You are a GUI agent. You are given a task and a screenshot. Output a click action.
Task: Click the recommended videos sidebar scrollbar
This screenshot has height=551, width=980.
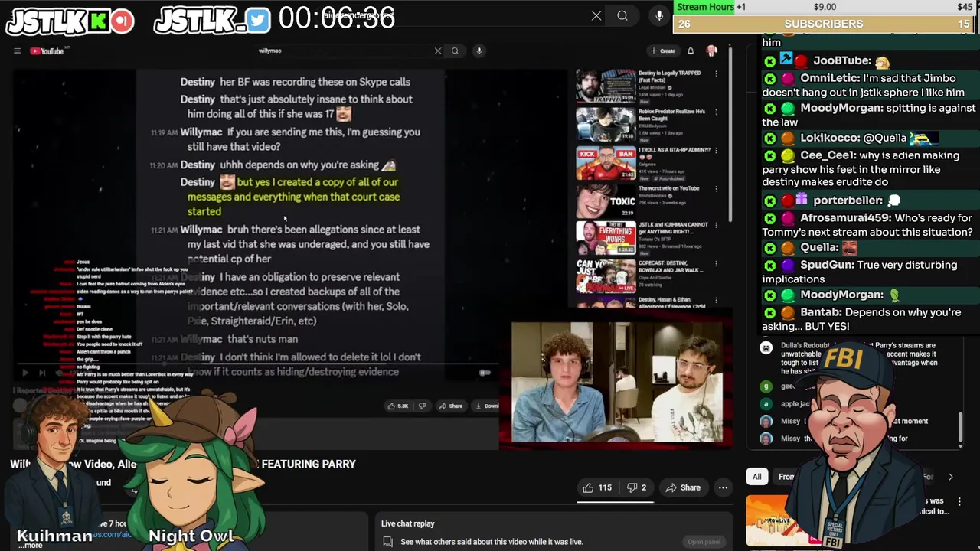coord(730,134)
